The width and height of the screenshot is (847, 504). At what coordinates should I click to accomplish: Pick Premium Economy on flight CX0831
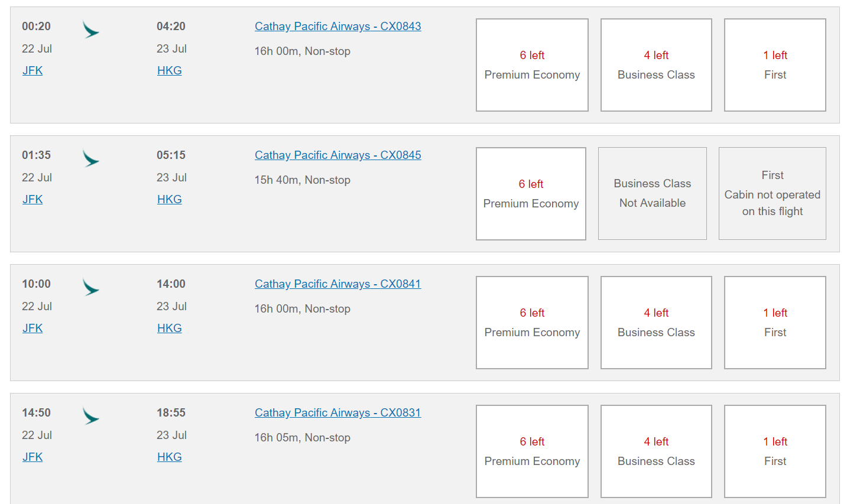coord(532,451)
